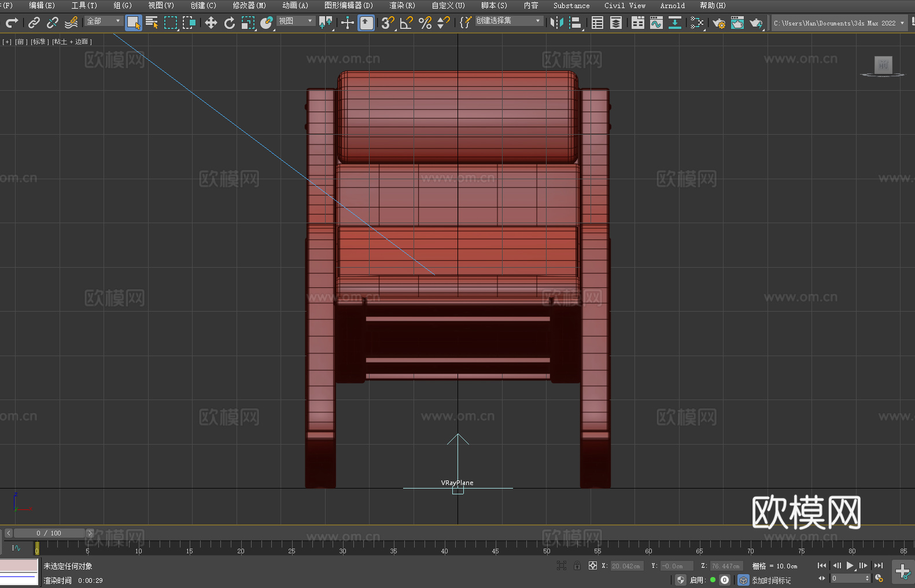Toggle Spinner Snap
The height and width of the screenshot is (588, 915).
pos(444,23)
